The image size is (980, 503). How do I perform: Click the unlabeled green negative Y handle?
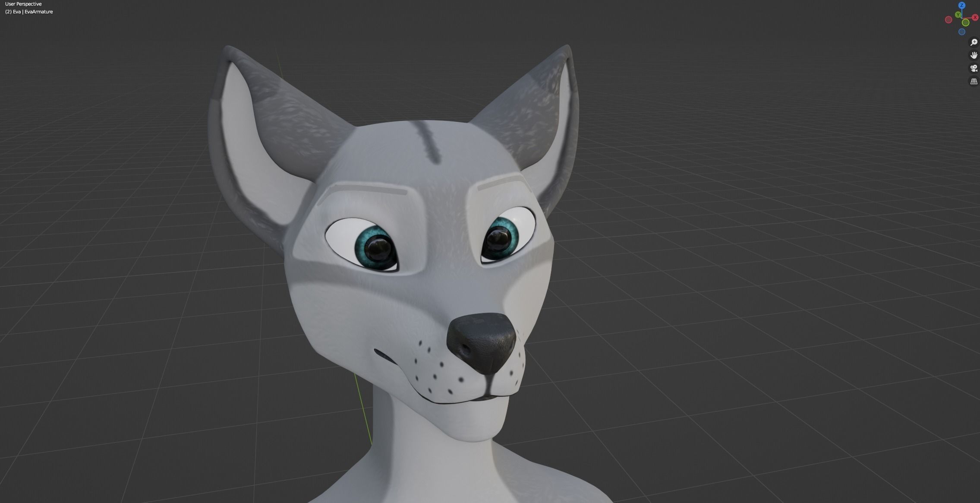[965, 22]
